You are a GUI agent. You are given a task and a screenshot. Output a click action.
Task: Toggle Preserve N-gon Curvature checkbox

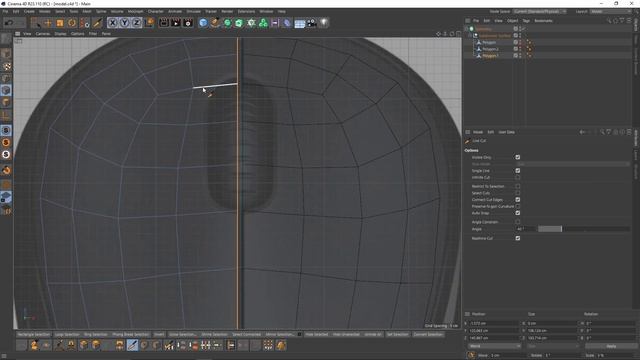518,206
